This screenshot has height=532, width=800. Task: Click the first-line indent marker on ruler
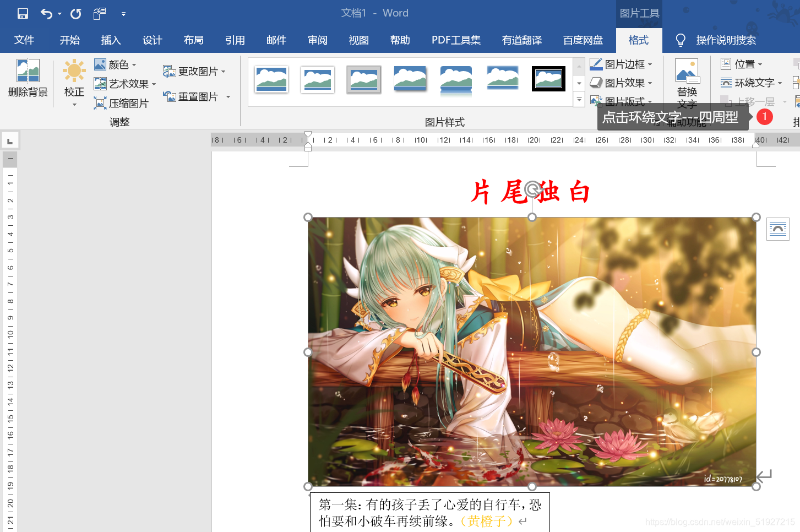pos(308,134)
